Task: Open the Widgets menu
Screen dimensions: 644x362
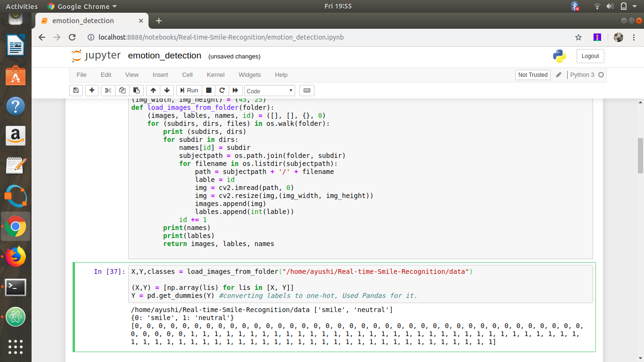Action: click(249, 75)
